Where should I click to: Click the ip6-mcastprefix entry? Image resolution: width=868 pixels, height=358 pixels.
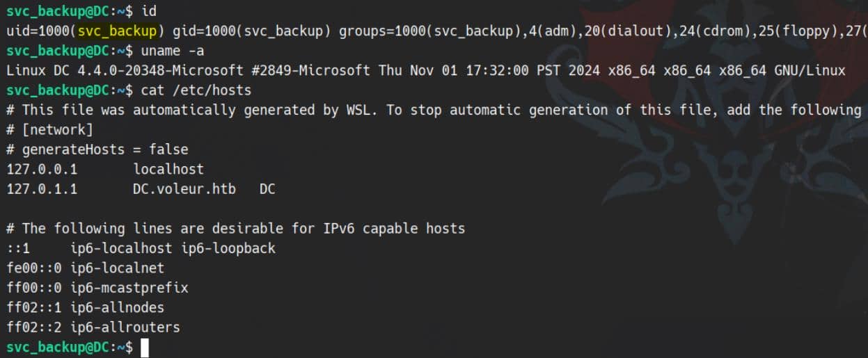click(x=129, y=288)
